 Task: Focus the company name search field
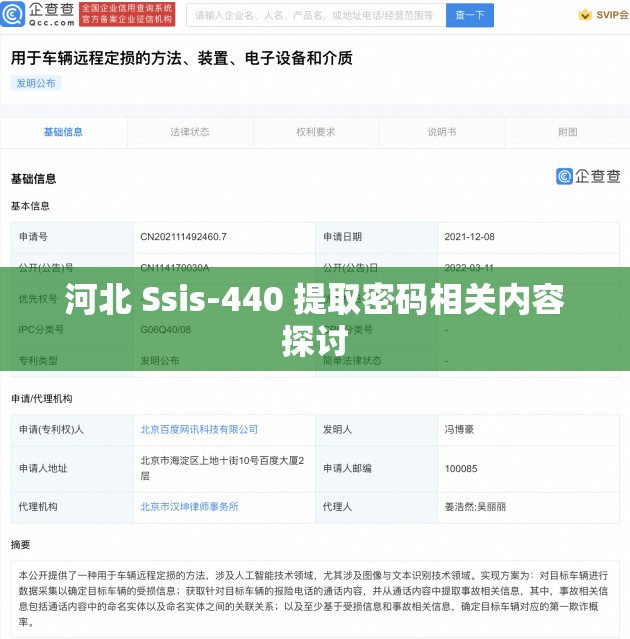(x=316, y=15)
